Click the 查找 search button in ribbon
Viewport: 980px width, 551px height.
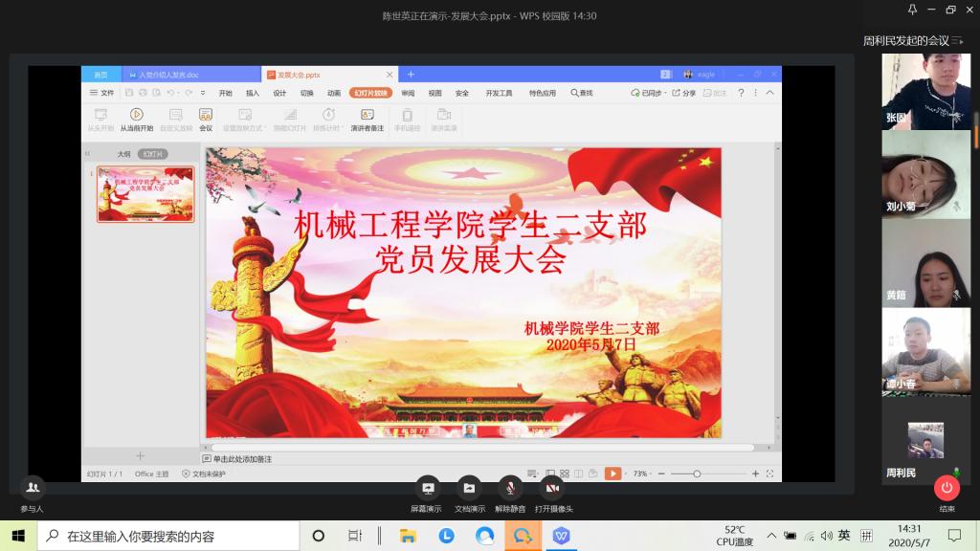pyautogui.click(x=582, y=93)
